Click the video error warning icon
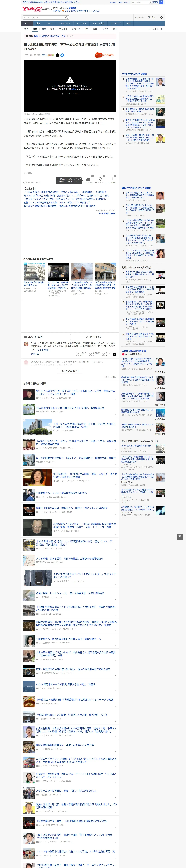This screenshot has width=186, height=868. pos(70,80)
